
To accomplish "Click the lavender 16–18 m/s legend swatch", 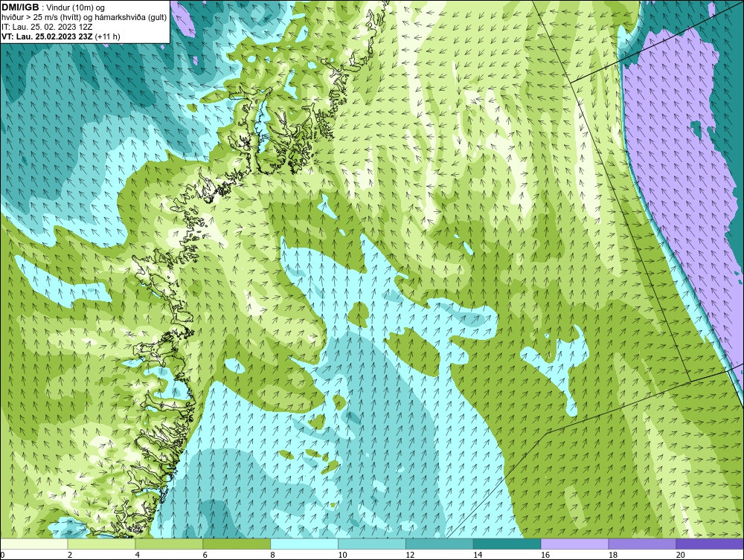I will (574, 544).
